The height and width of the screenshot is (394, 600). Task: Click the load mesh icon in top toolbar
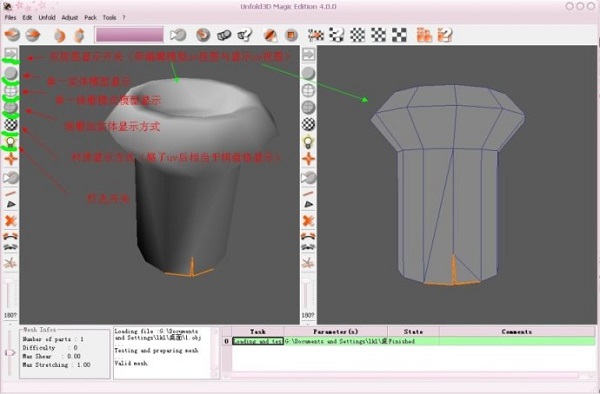[12, 35]
